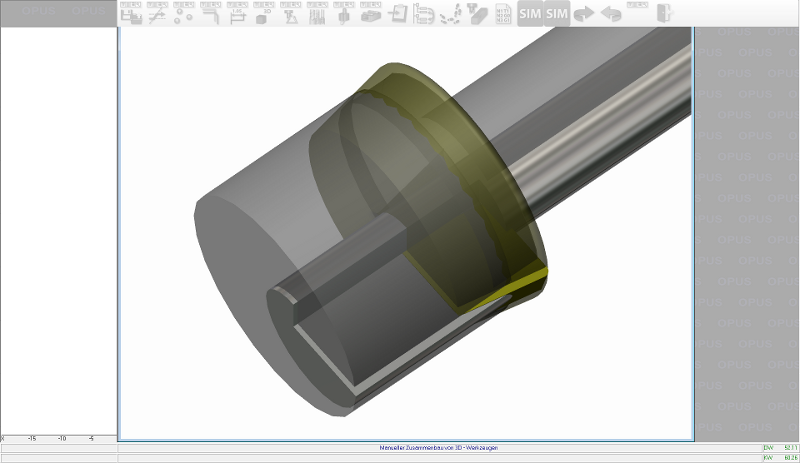
Task: Click the import clipboard arrow icon
Action: [x=397, y=14]
